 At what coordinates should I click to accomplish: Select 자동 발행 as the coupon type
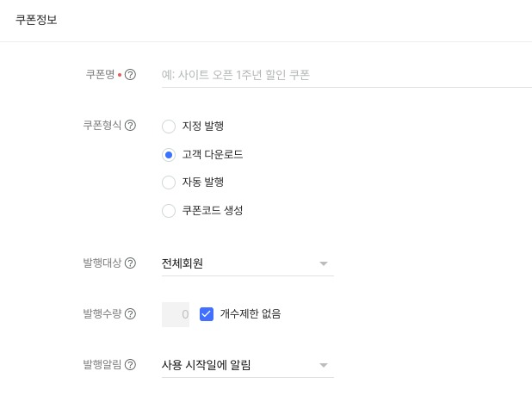coord(169,183)
